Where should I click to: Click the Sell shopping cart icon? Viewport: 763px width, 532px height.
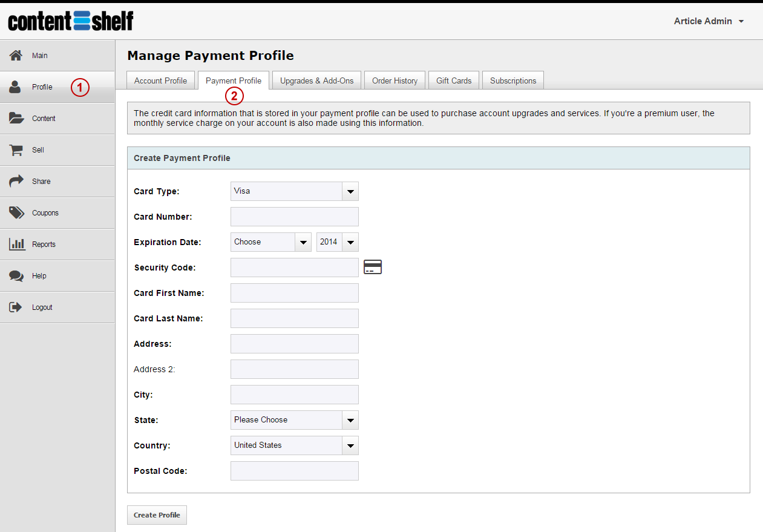coord(16,150)
